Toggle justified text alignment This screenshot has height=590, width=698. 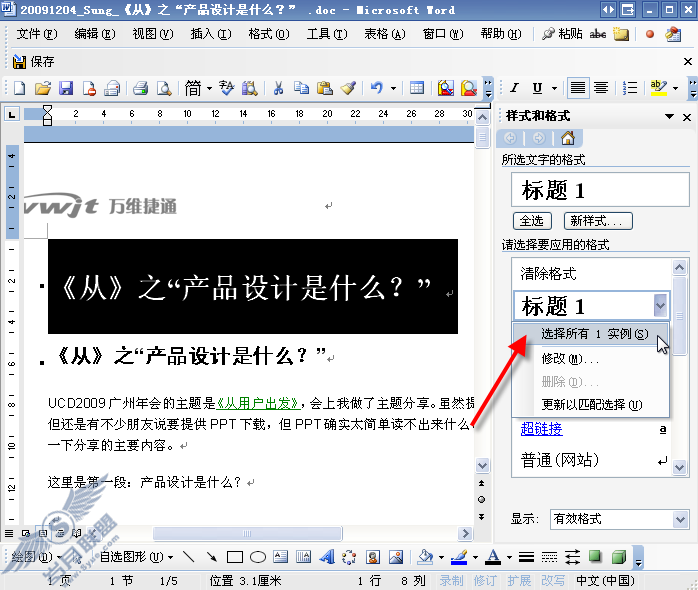[x=578, y=88]
